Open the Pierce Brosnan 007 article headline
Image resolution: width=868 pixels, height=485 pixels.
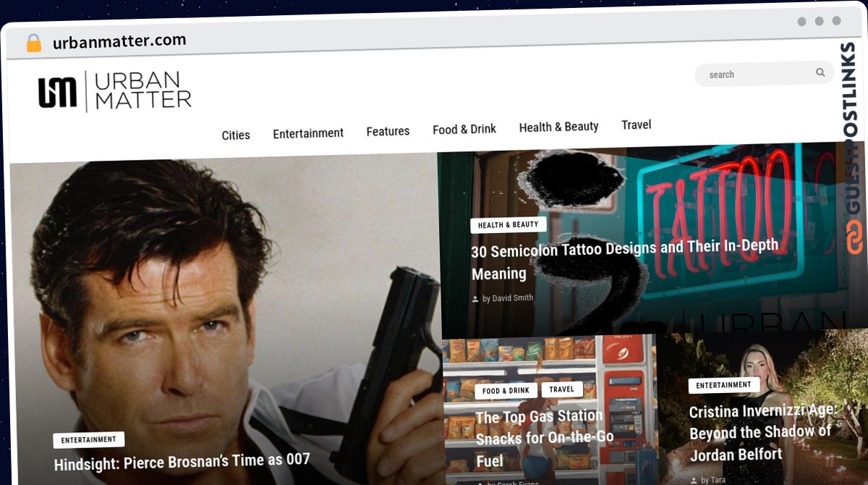(182, 460)
